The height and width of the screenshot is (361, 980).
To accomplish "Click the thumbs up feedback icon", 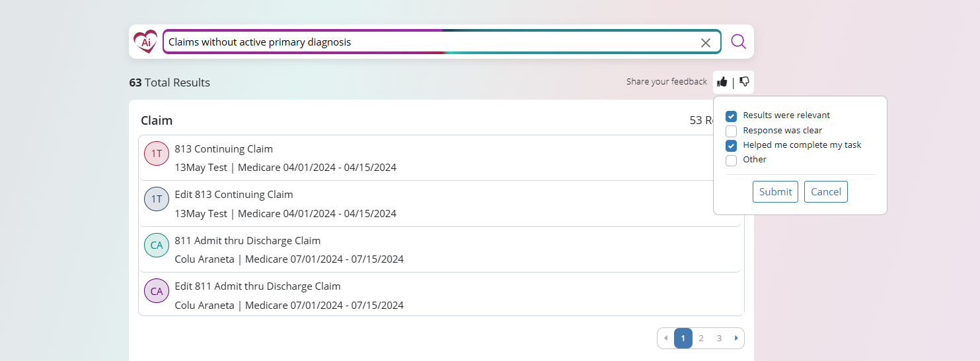I will pos(722,82).
